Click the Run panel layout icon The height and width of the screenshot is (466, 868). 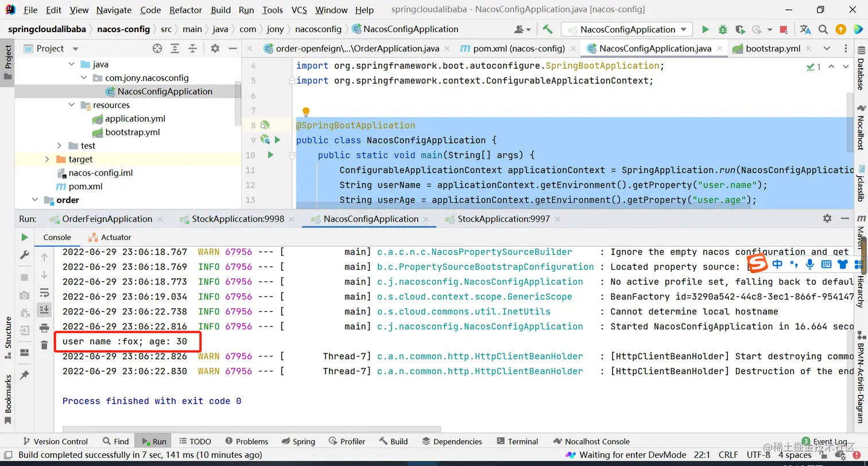coord(24,352)
